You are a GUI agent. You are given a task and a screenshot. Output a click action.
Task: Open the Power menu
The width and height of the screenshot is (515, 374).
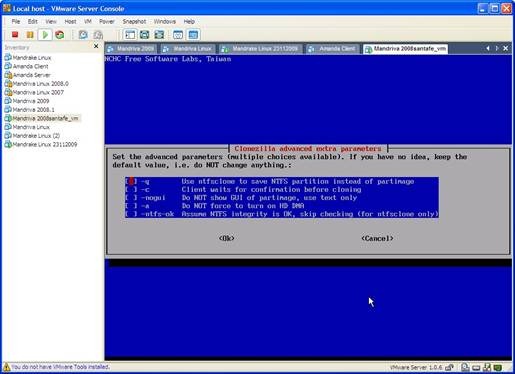pyautogui.click(x=107, y=21)
